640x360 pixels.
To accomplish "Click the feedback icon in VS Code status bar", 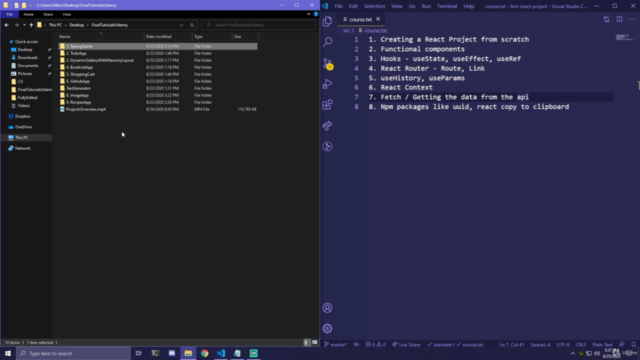I will (x=622, y=344).
